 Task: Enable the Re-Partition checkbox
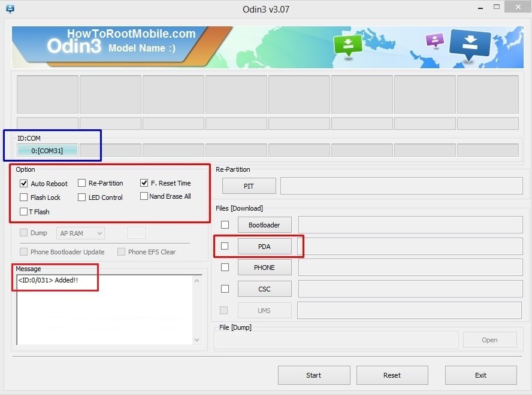(x=81, y=183)
